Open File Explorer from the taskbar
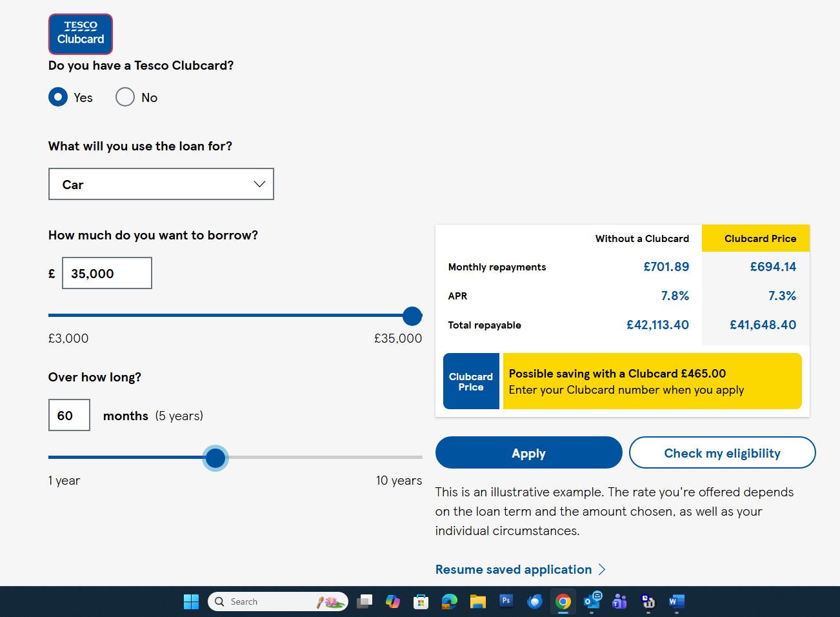The height and width of the screenshot is (617, 840). tap(478, 602)
